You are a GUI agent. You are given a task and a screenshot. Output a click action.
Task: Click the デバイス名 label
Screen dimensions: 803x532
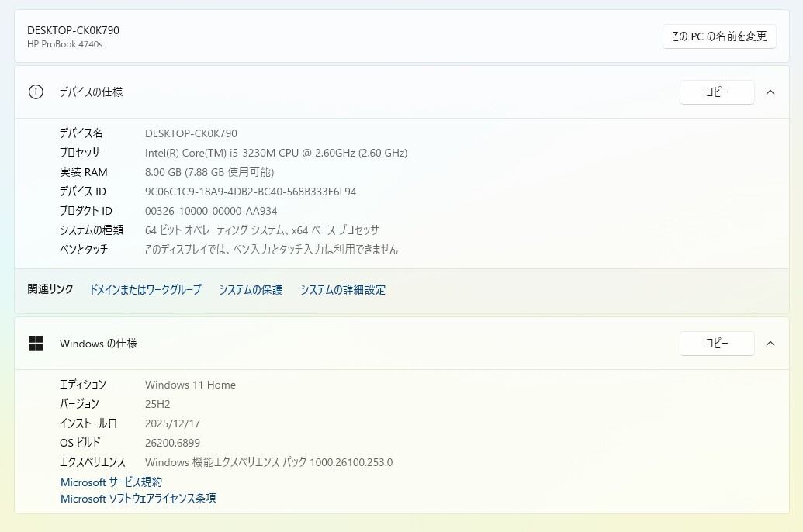click(81, 133)
